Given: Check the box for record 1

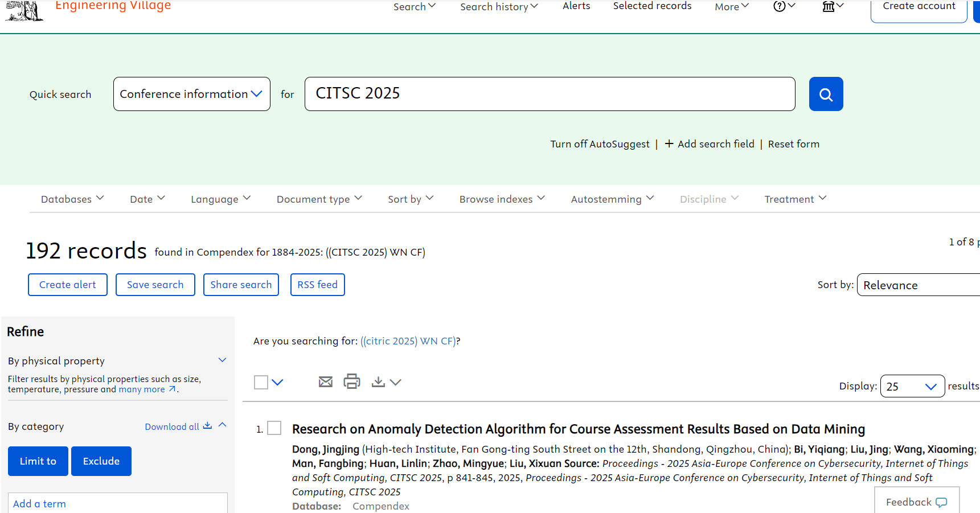Looking at the screenshot, I should point(274,428).
